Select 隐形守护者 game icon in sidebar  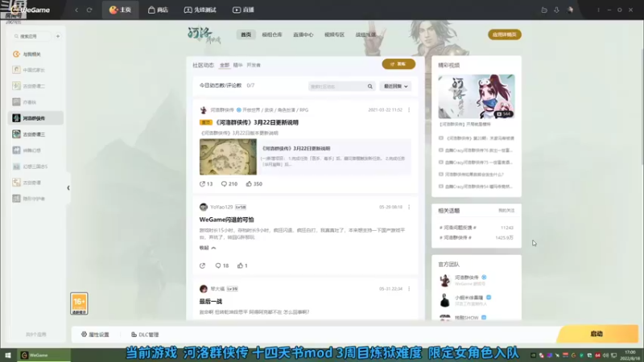point(16,198)
